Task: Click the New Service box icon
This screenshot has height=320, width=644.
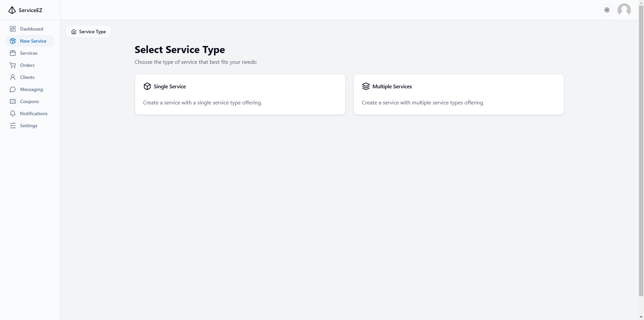Action: point(13,41)
